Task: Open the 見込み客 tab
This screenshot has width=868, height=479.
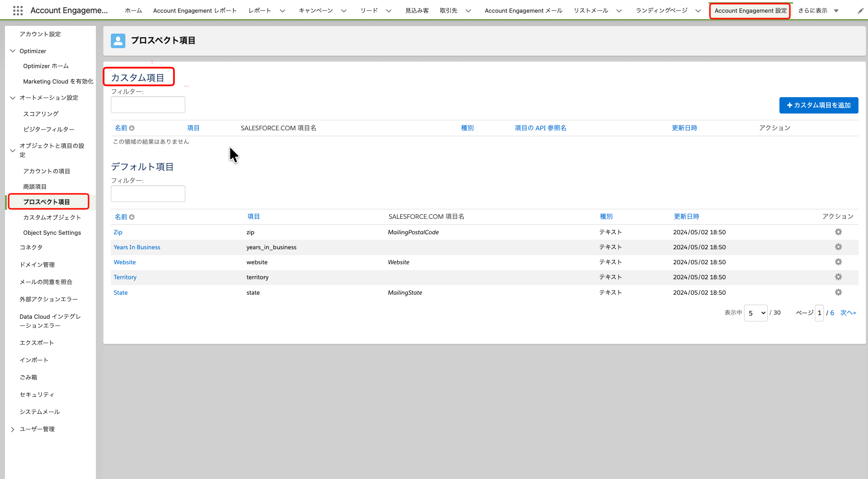Action: tap(417, 11)
